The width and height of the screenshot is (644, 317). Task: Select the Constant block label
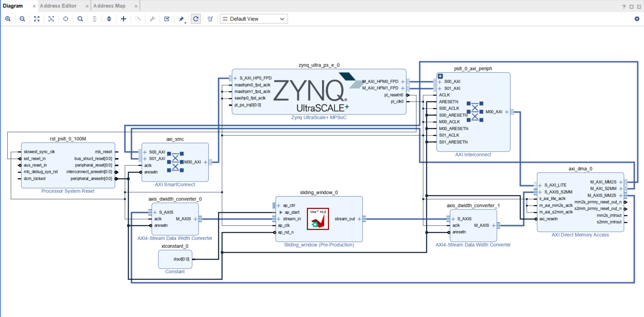pyautogui.click(x=175, y=271)
